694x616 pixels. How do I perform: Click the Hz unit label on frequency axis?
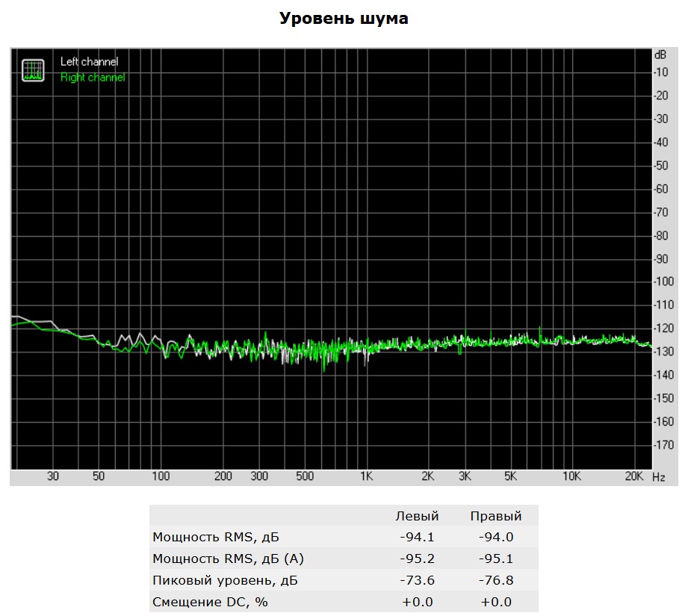[658, 476]
